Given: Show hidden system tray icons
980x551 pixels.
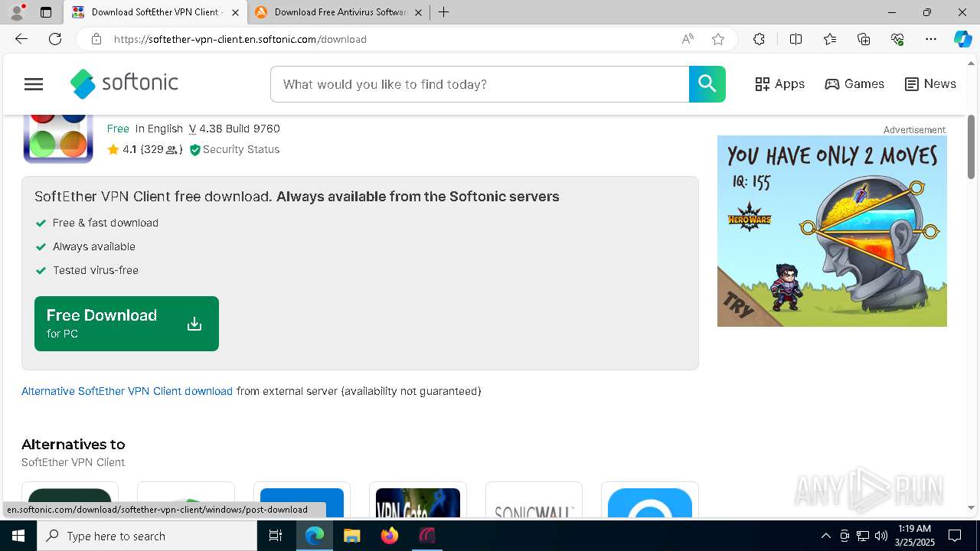Looking at the screenshot, I should (x=825, y=536).
